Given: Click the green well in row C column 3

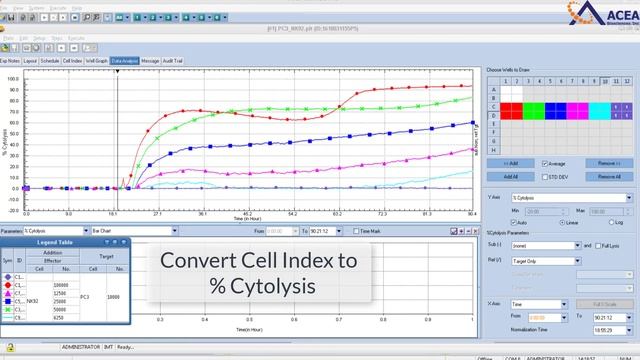Looking at the screenshot, I should click(x=528, y=107).
